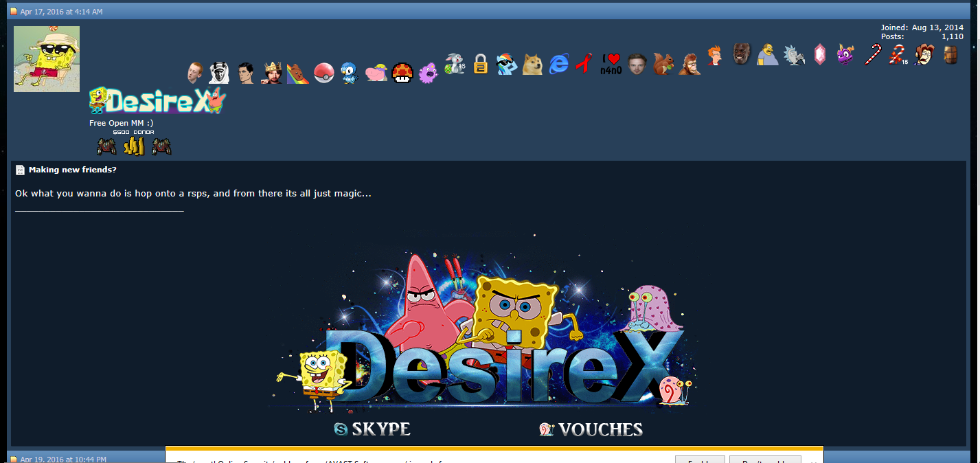Click the Joined Aug 13, 2014 text
The height and width of the screenshot is (463, 980).
pos(922,27)
